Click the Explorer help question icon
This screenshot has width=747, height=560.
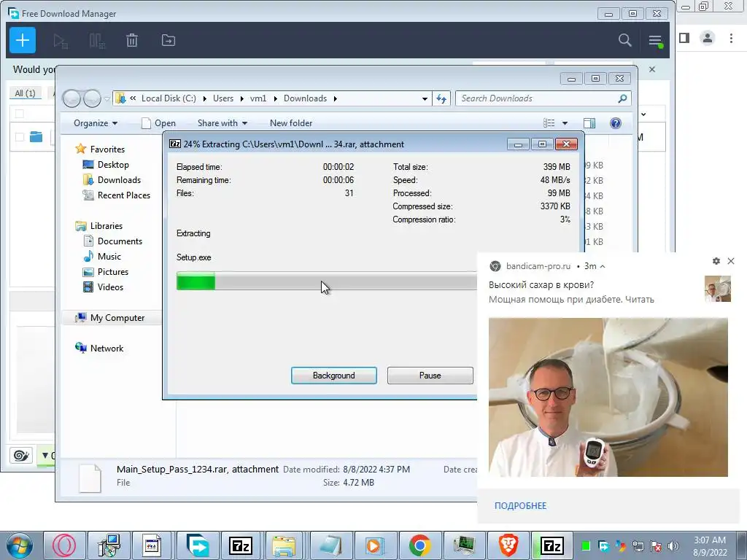(x=615, y=122)
